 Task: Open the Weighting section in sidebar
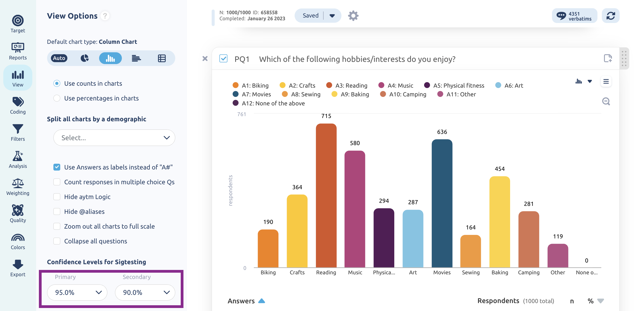point(18,187)
